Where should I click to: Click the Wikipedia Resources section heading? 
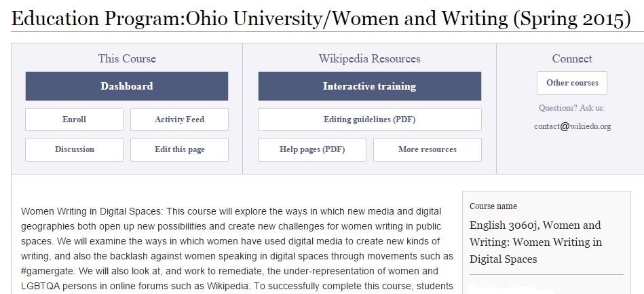click(369, 59)
